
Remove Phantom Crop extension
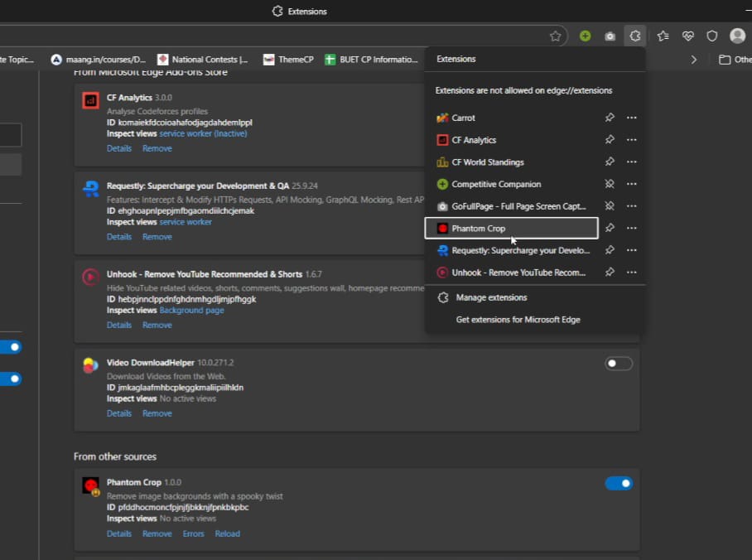(x=157, y=533)
